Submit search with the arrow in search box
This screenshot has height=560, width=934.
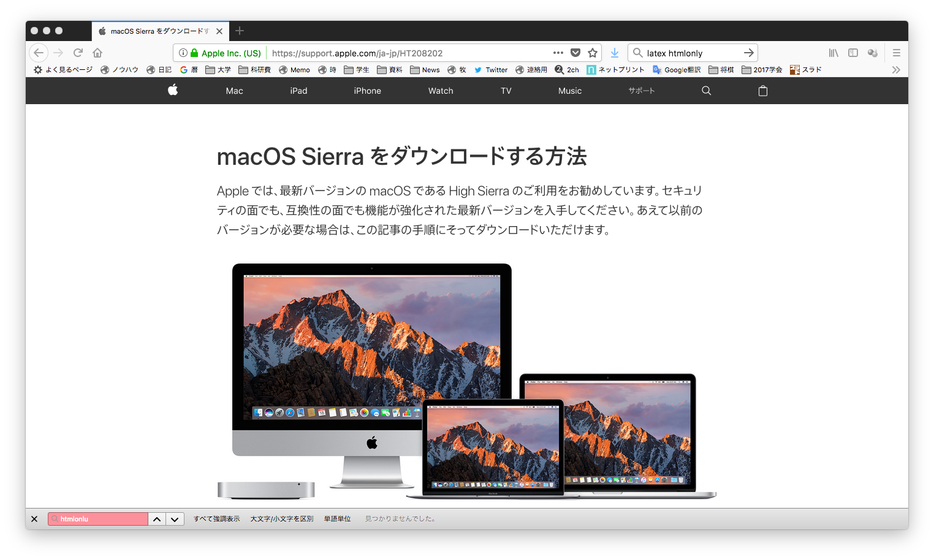[748, 53]
